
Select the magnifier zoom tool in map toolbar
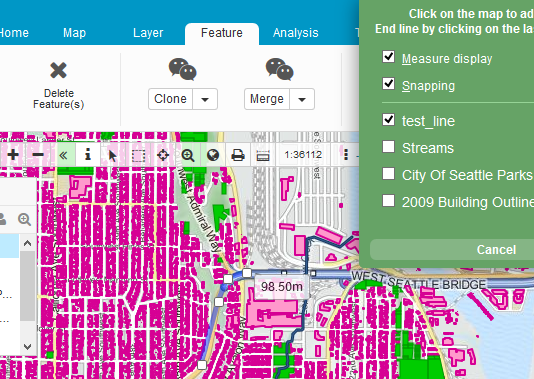pyautogui.click(x=188, y=155)
